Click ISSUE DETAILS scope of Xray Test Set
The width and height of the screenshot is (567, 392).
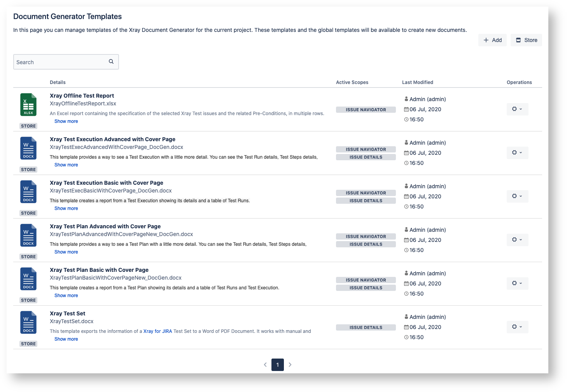[x=366, y=327]
